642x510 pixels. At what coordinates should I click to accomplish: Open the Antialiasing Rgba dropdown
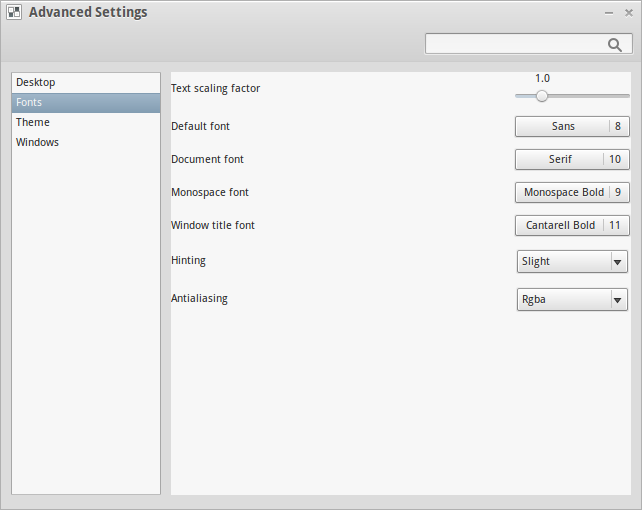coord(572,299)
